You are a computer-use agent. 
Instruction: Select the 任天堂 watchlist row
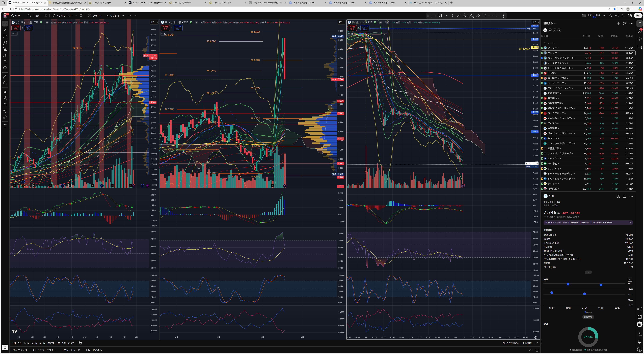pyautogui.click(x=588, y=73)
